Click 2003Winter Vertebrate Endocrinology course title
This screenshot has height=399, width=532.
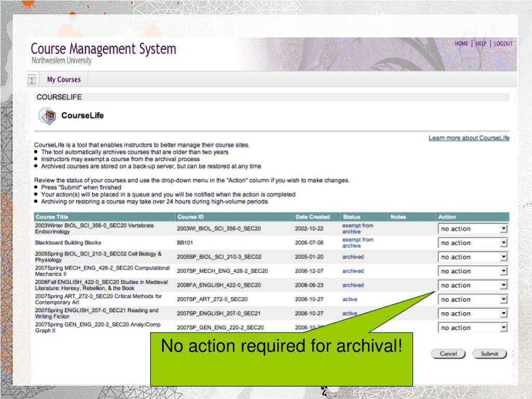click(95, 229)
